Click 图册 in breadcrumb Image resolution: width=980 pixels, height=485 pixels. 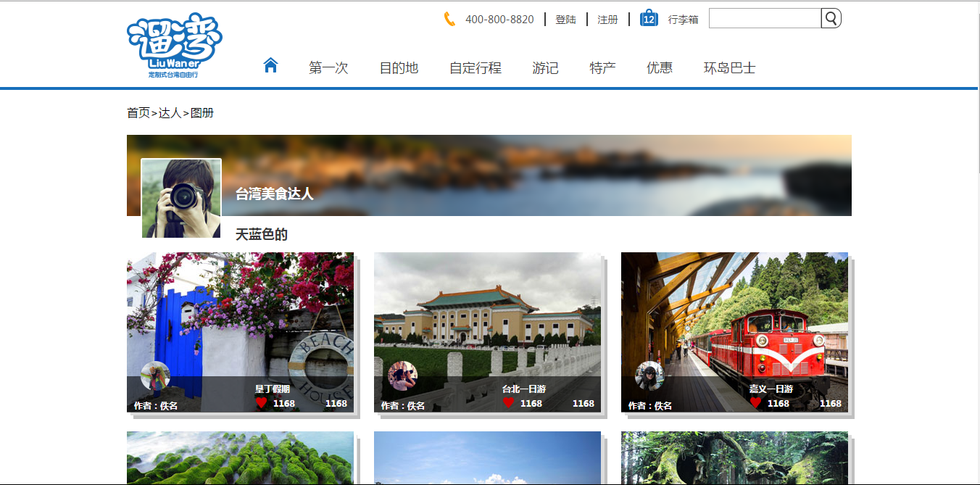tap(202, 112)
